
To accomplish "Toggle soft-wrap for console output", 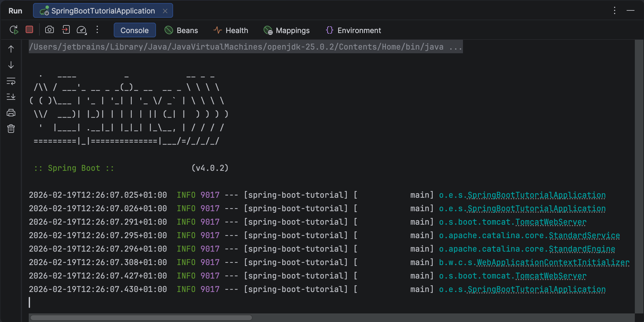I will [11, 81].
